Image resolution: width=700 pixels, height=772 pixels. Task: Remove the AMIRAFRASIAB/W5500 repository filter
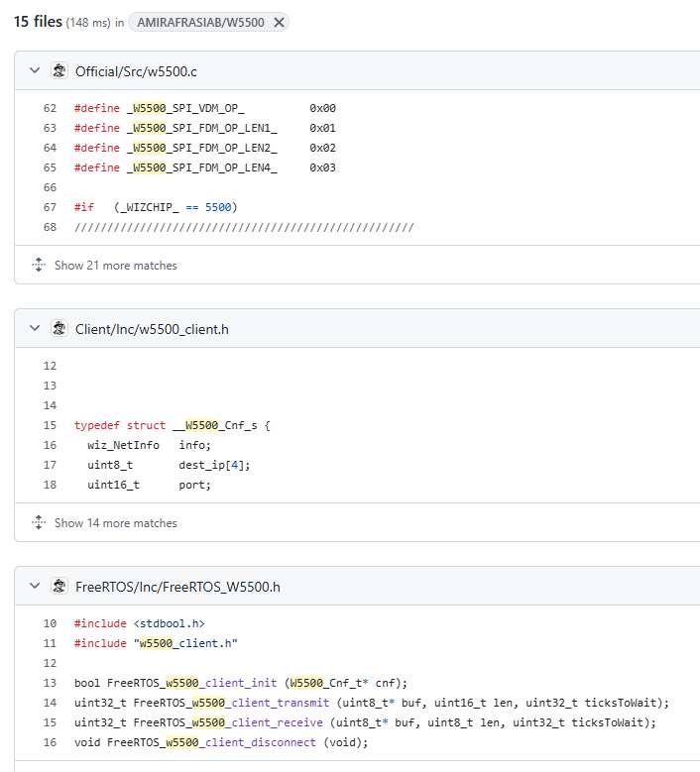coord(279,22)
